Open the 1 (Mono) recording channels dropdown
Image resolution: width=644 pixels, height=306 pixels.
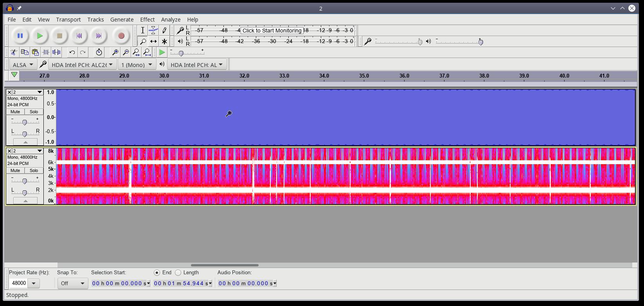pos(137,65)
